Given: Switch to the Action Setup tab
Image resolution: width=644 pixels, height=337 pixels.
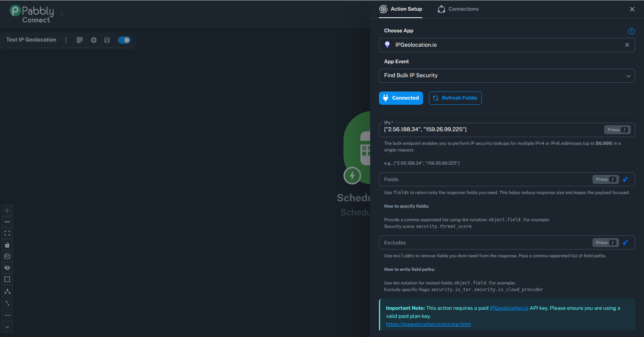Looking at the screenshot, I should 401,9.
